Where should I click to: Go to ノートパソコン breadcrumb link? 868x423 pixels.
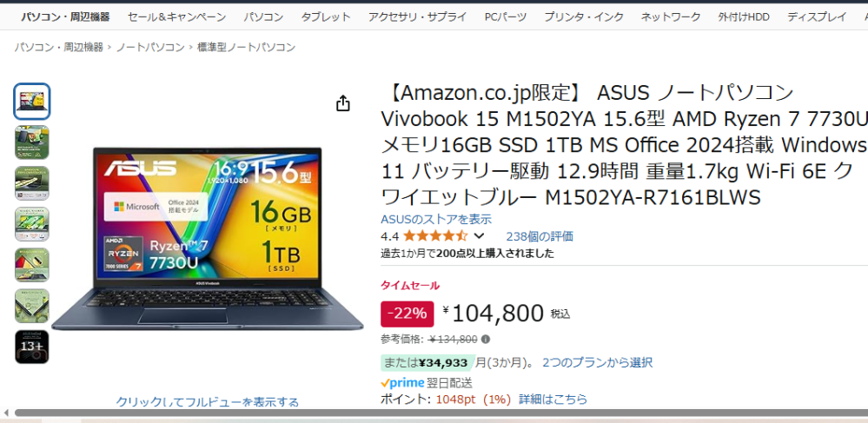[150, 47]
